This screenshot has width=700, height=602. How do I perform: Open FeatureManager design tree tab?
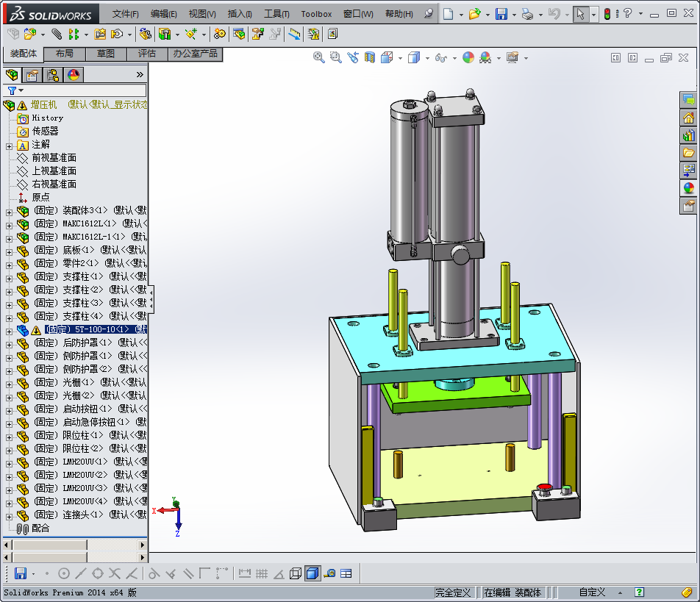click(x=12, y=75)
